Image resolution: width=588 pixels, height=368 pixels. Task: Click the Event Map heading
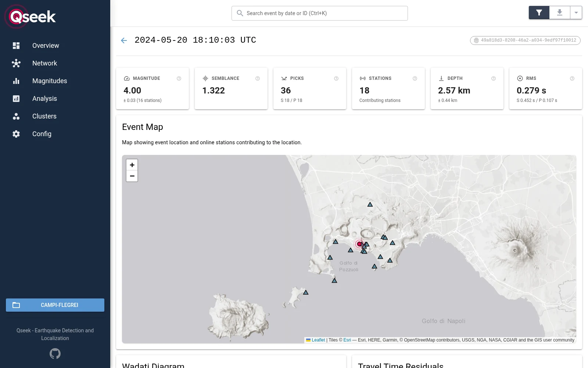coord(143,127)
